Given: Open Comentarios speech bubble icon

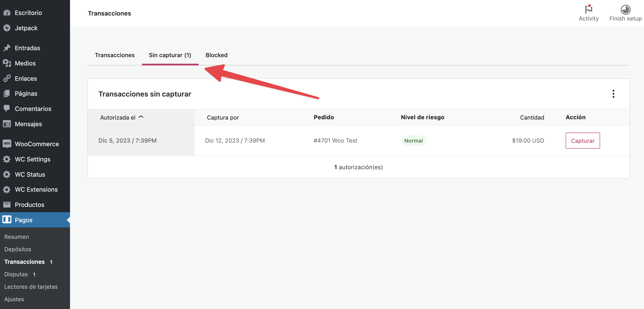Looking at the screenshot, I should coord(7,108).
